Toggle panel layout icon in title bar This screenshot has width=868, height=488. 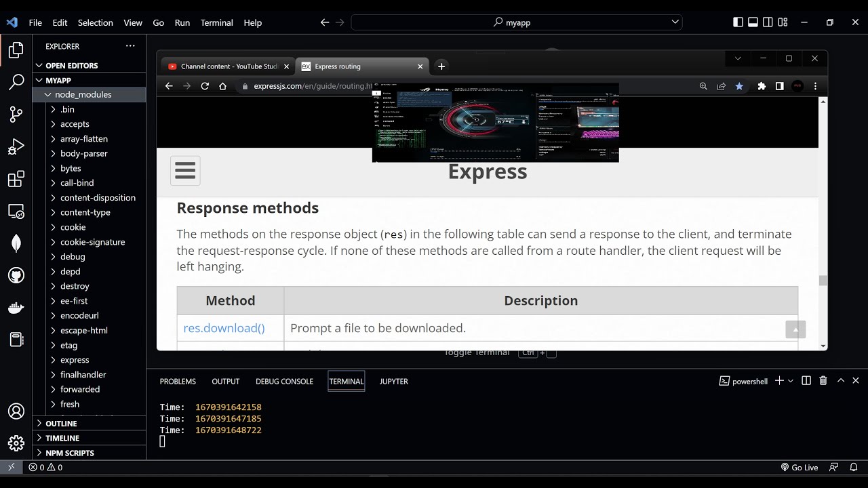point(753,22)
